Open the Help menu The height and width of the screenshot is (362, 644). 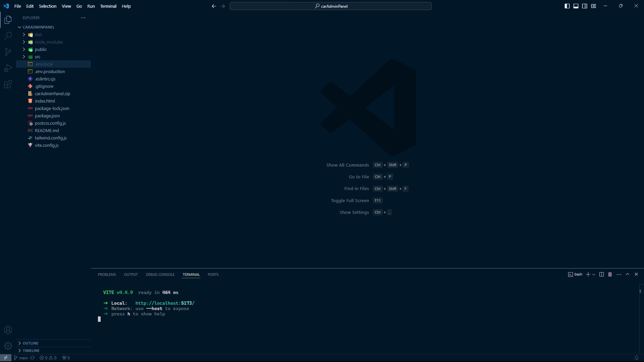(126, 6)
